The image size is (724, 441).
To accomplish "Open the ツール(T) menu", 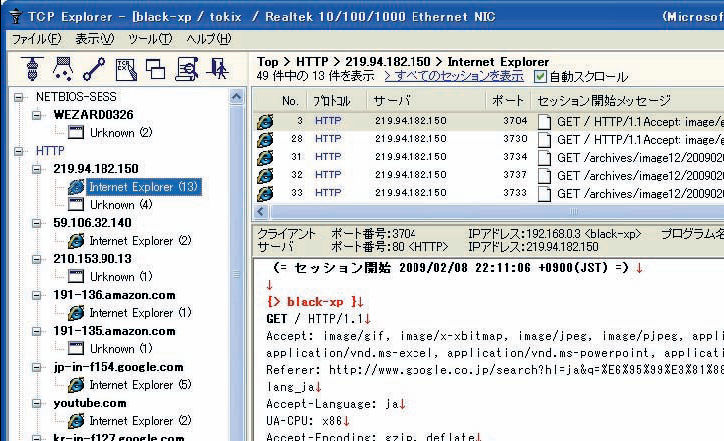I will click(x=151, y=39).
